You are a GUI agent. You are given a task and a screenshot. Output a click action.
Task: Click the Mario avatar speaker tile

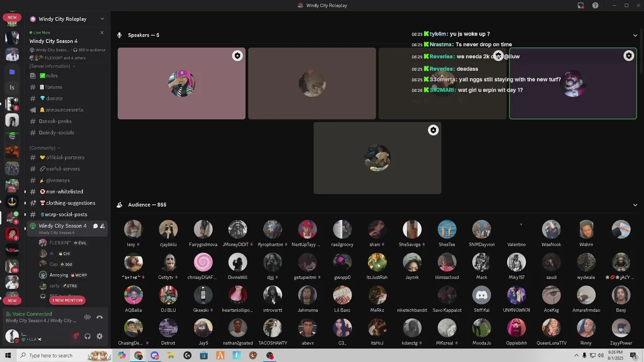573,83
